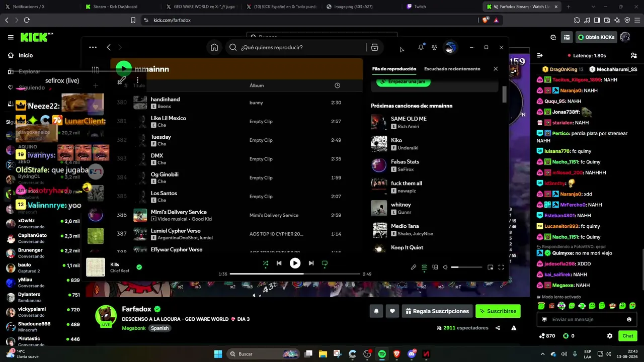Show lyrics with microphone icon

point(414,267)
